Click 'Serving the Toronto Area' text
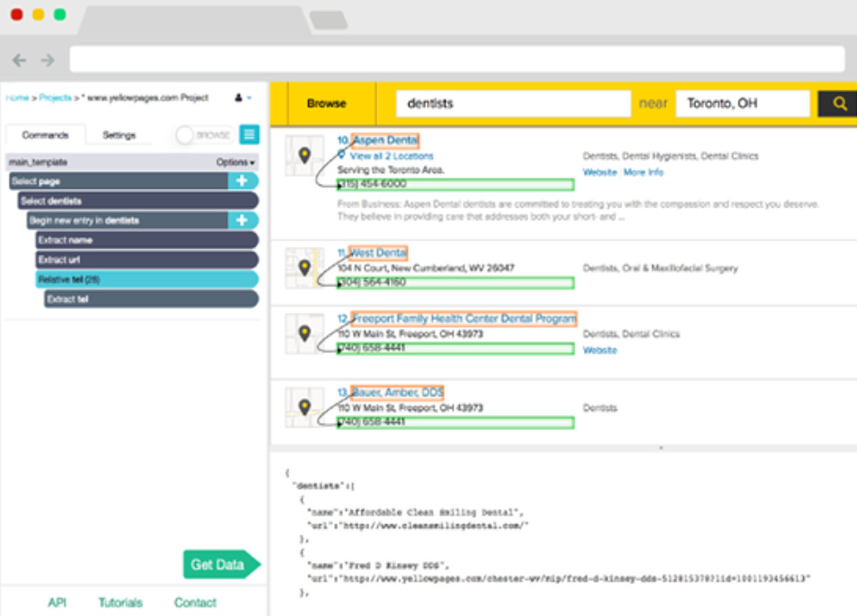 pyautogui.click(x=391, y=170)
